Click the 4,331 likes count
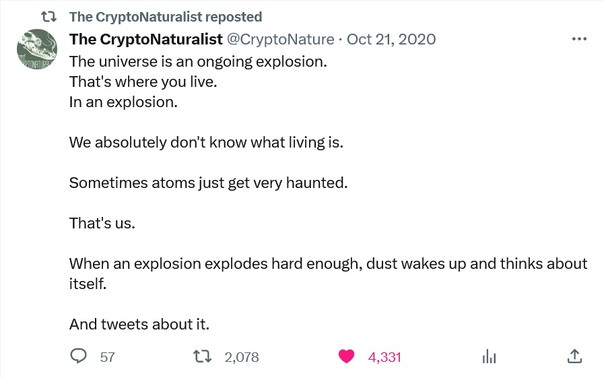Viewport: 604px width, 378px height. point(384,357)
